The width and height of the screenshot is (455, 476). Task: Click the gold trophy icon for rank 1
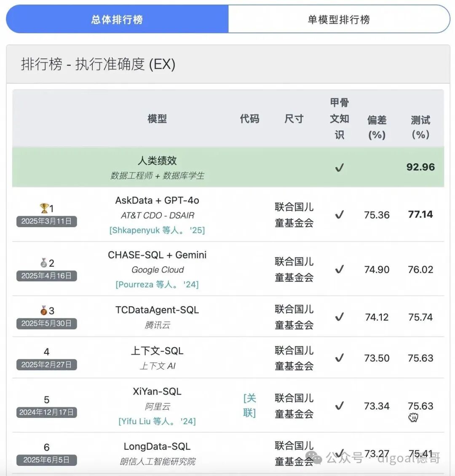tap(44, 208)
